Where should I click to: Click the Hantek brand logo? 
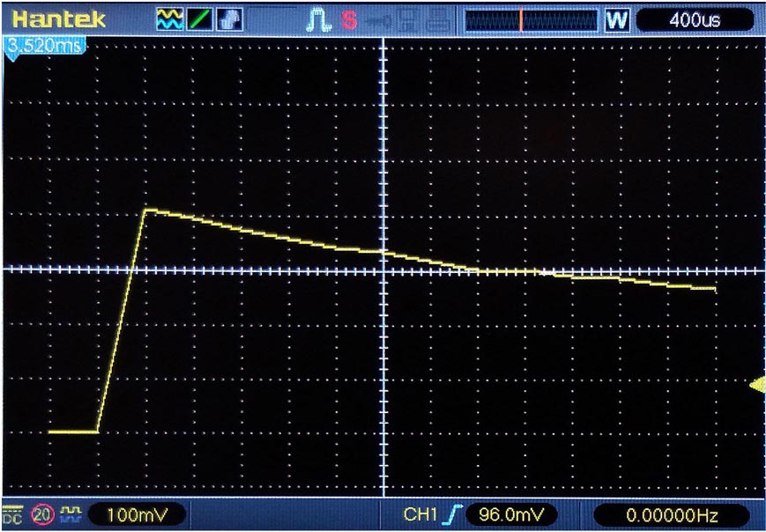(59, 19)
